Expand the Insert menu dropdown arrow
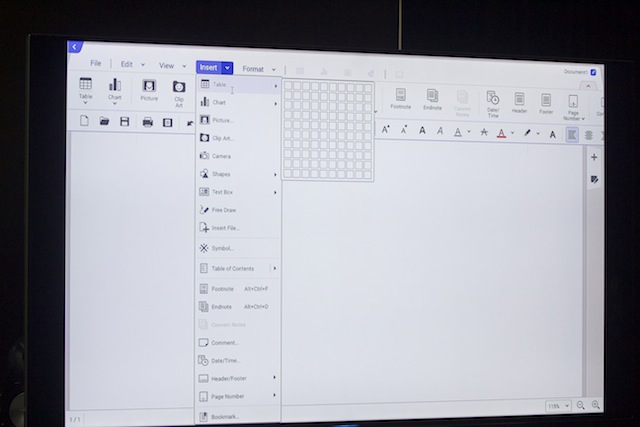Image resolution: width=640 pixels, height=427 pixels. point(227,68)
